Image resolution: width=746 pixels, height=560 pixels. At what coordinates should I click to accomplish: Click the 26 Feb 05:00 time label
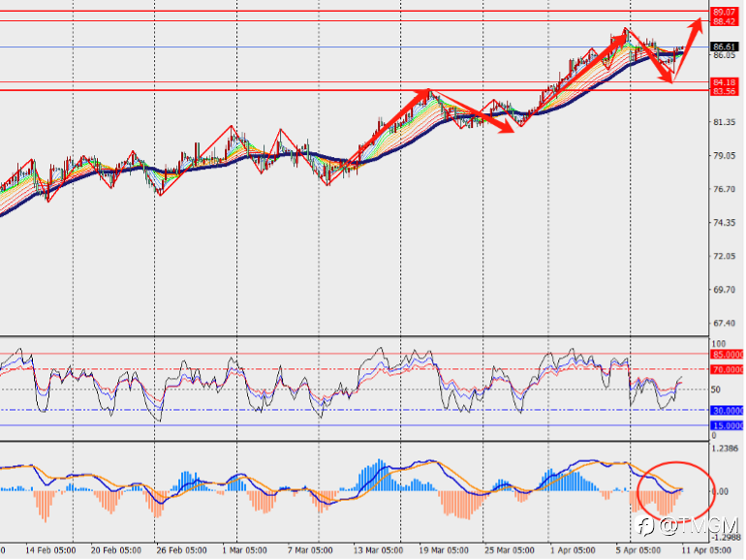pyautogui.click(x=181, y=550)
